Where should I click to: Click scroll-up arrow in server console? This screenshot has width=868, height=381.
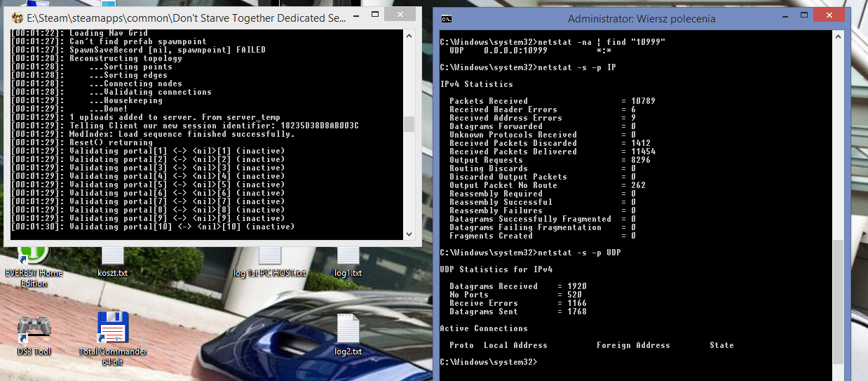(x=409, y=35)
